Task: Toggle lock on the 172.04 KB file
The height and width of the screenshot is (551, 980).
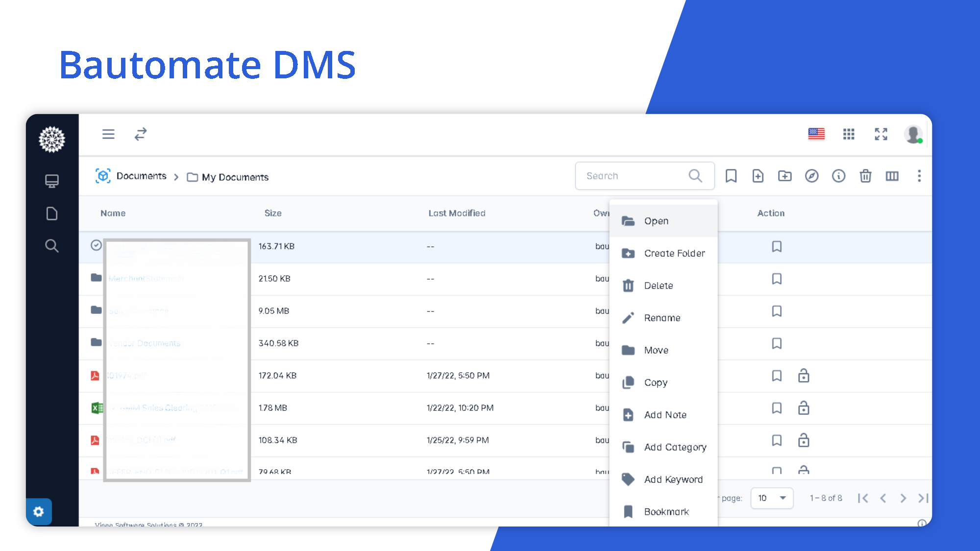Action: 804,376
